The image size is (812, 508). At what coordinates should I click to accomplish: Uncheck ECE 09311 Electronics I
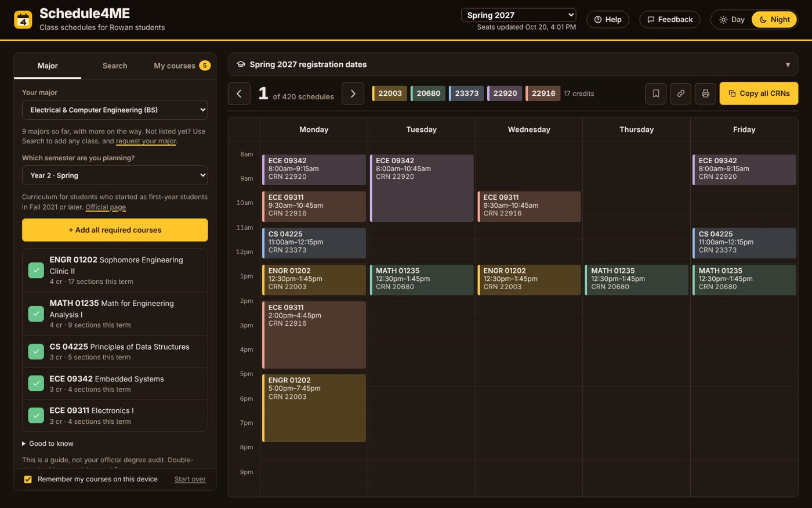point(36,416)
